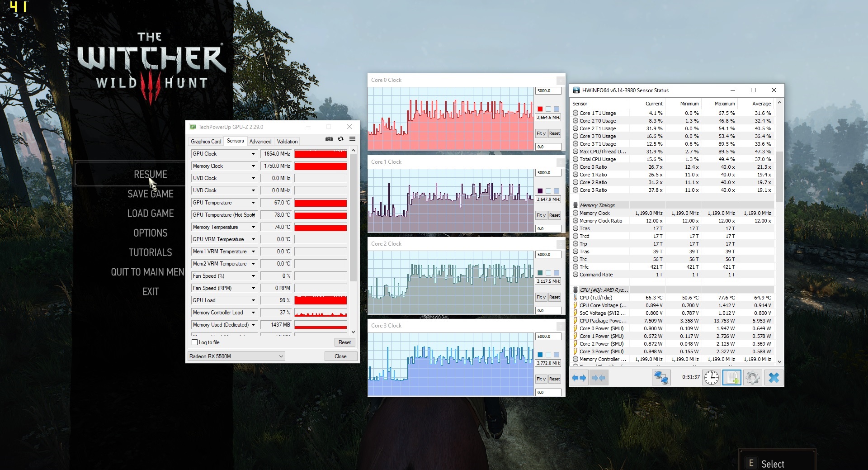This screenshot has width=868, height=470.
Task: Click the lightning icon beside Core 0 Power (SMU)
Action: pyautogui.click(x=576, y=328)
